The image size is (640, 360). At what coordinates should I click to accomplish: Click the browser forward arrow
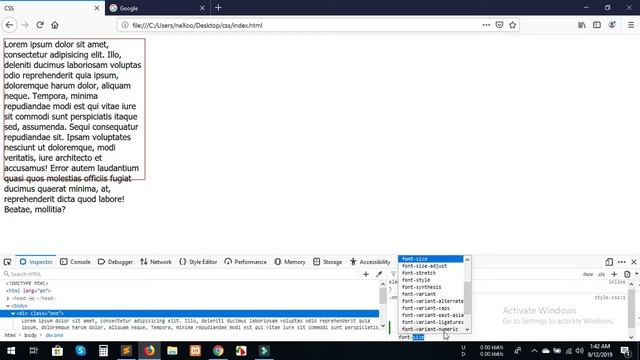25,25
